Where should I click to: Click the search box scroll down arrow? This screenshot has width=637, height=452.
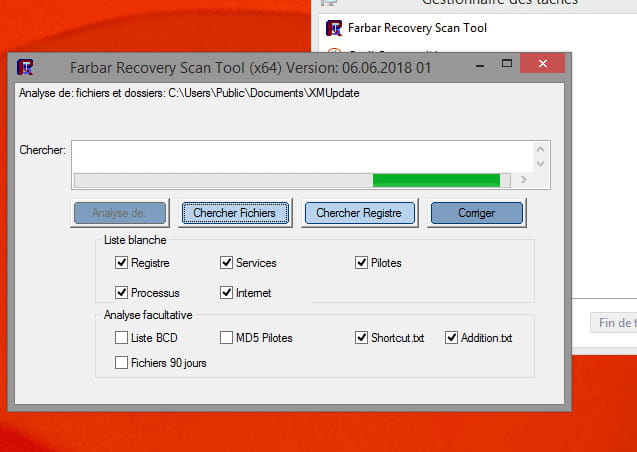click(x=540, y=164)
